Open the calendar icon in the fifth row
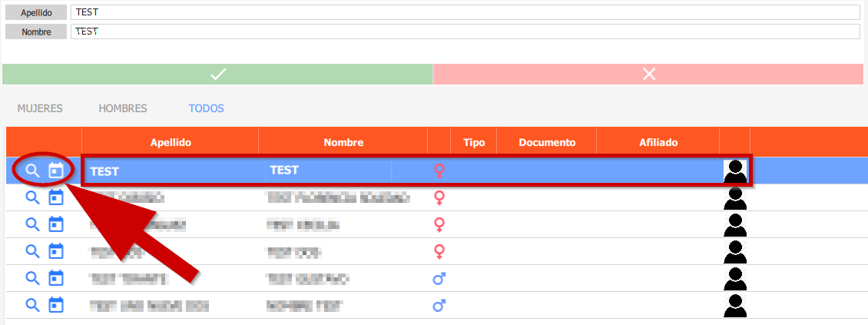Image resolution: width=868 pixels, height=325 pixels. [55, 278]
